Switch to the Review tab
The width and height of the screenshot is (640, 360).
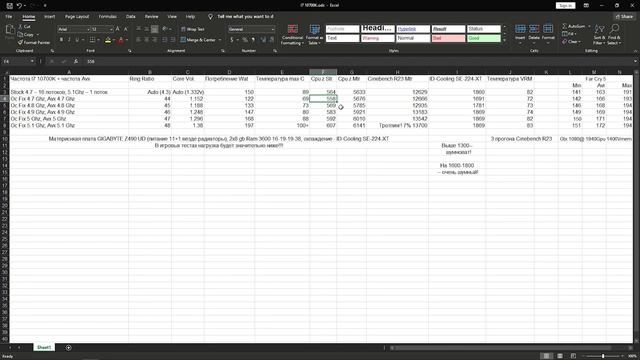coord(151,17)
